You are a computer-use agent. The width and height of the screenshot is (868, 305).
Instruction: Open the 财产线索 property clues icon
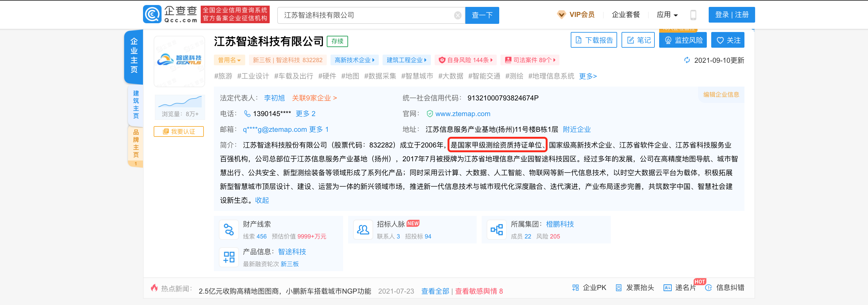(x=229, y=230)
